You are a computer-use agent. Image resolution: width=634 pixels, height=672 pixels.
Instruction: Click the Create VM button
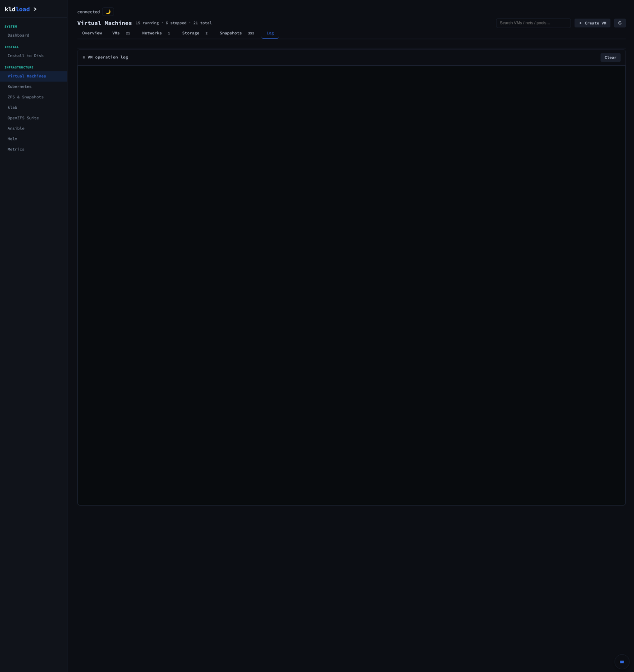[592, 23]
